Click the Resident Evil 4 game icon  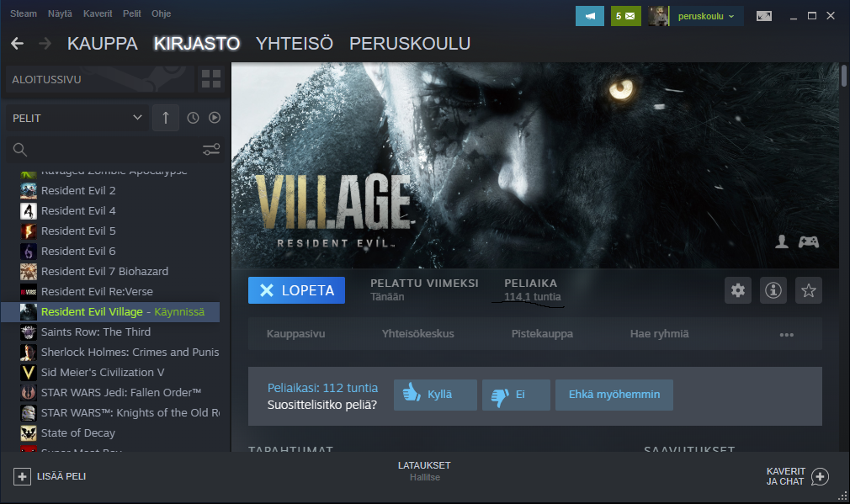[28, 211]
